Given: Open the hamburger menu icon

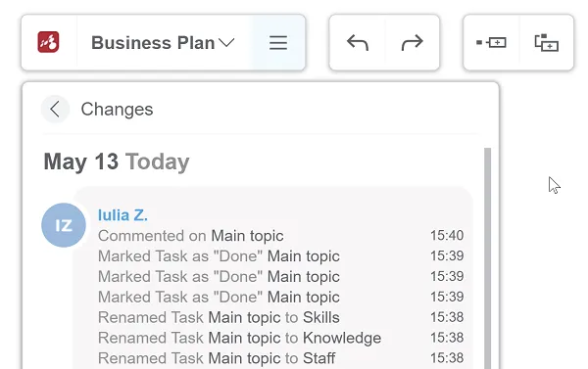Looking at the screenshot, I should tap(278, 43).
